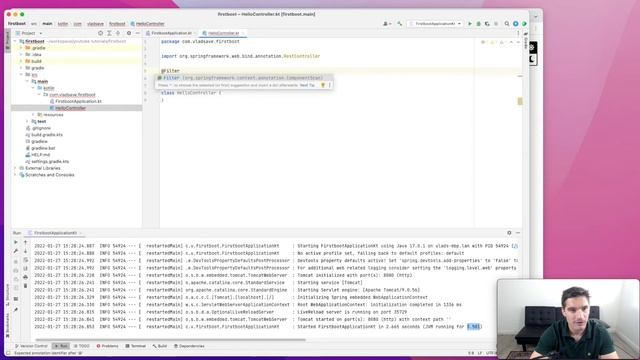This screenshot has width=640, height=360.
Task: Select Scratches and Consoles node
Action: coord(50,175)
